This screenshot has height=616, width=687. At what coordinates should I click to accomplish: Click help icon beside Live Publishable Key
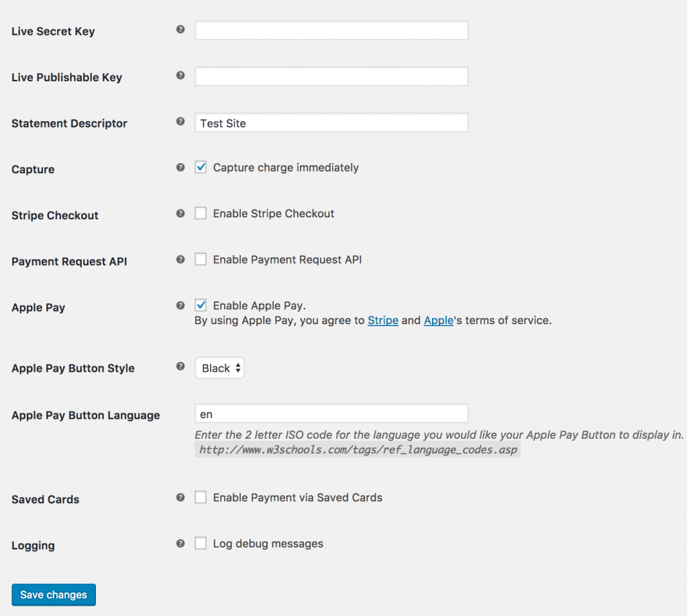[180, 76]
